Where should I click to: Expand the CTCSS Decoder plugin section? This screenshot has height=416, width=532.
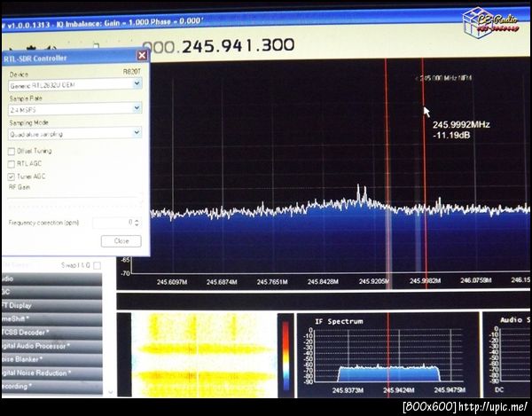[51, 333]
